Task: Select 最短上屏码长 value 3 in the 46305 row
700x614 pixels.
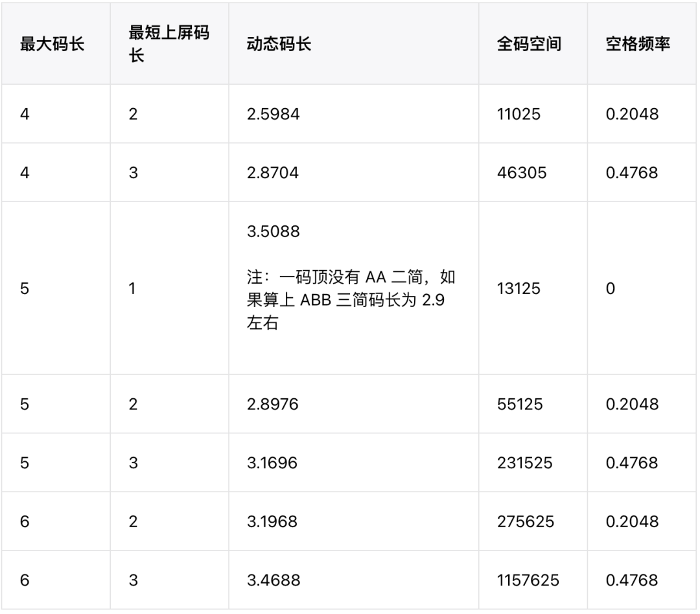Action: pyautogui.click(x=133, y=173)
